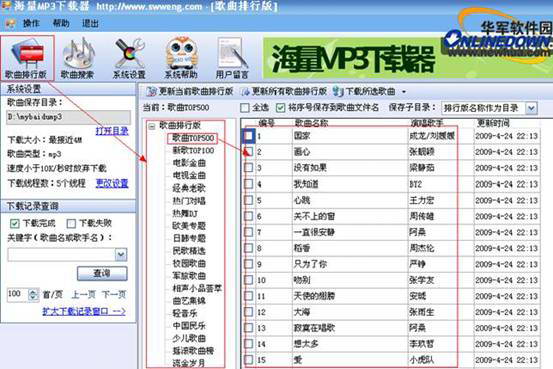Screen dimensions: 553x369
Task: Check the box for song 5 心跳
Action: pyautogui.click(x=249, y=200)
